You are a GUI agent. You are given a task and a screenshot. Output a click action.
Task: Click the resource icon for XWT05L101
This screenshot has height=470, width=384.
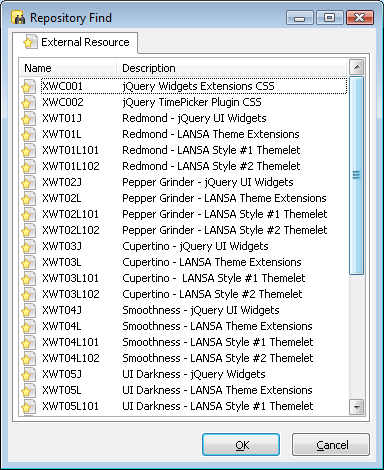coord(28,406)
